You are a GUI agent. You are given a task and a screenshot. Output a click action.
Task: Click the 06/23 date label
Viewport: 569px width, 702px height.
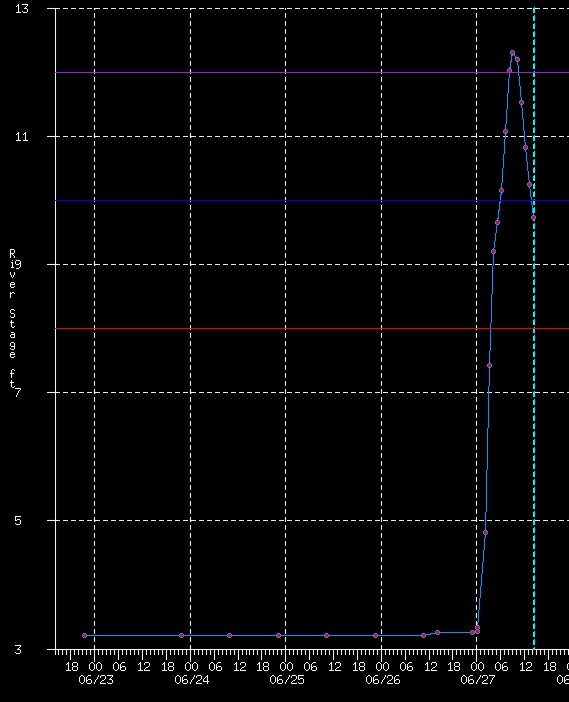[96, 680]
